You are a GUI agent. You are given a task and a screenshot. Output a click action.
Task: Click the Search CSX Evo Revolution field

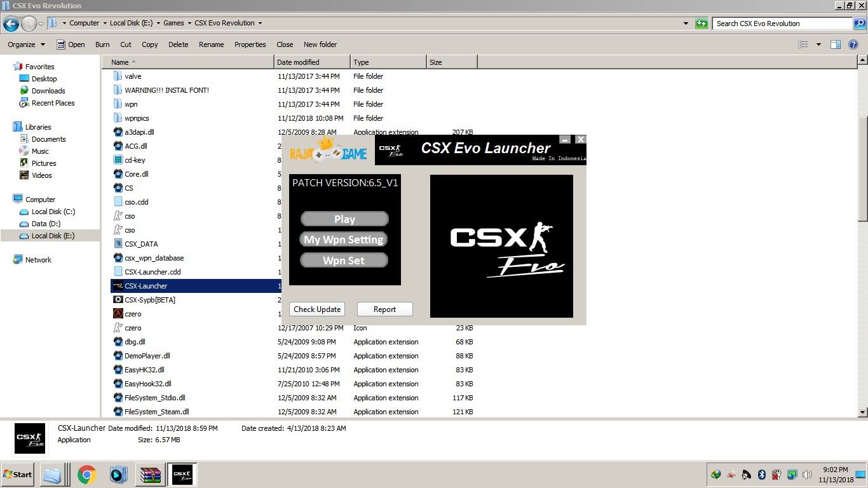[x=782, y=24]
